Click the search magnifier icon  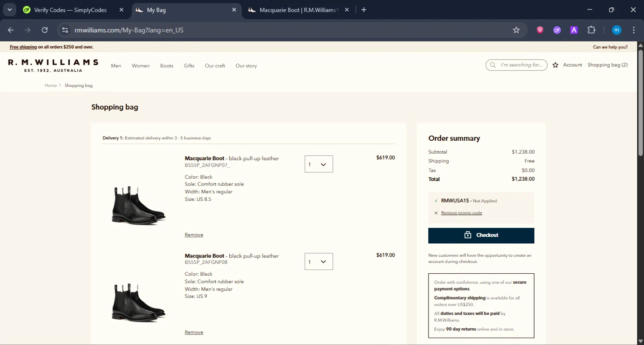coord(493,65)
